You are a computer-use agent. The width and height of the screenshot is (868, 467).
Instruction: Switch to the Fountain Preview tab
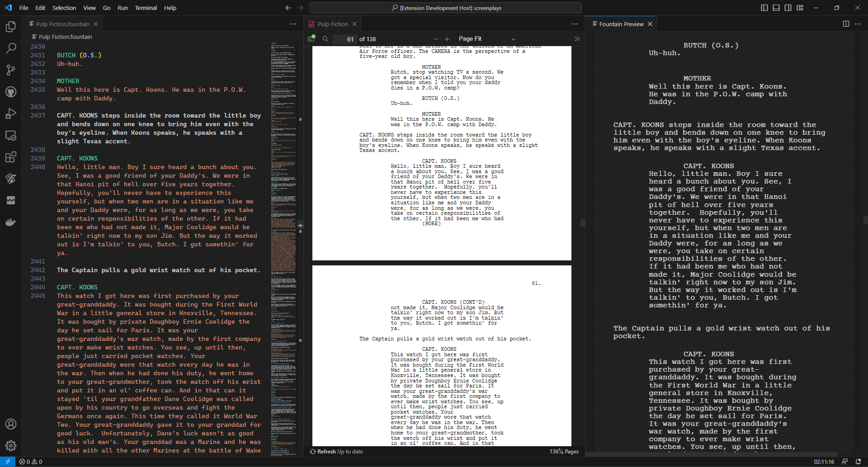click(x=621, y=24)
